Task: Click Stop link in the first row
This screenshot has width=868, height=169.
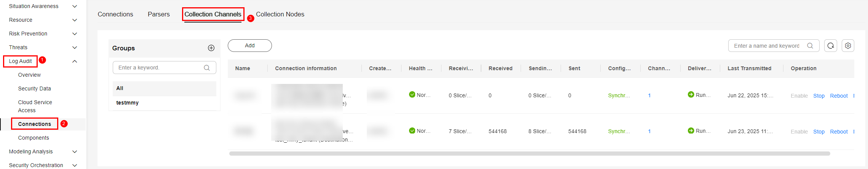Action: [818, 96]
